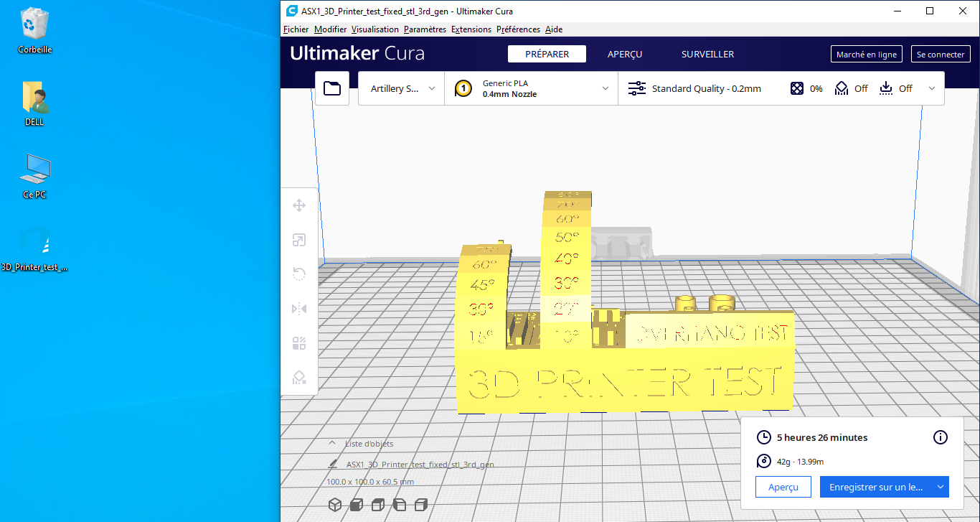
Task: Open the Marché en ligne marketplace
Action: 867,55
